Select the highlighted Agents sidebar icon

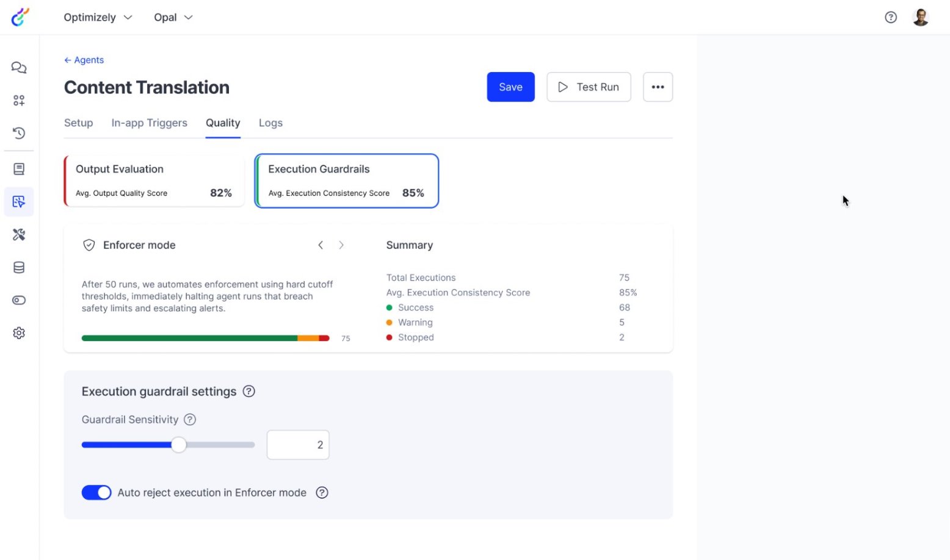coord(18,201)
